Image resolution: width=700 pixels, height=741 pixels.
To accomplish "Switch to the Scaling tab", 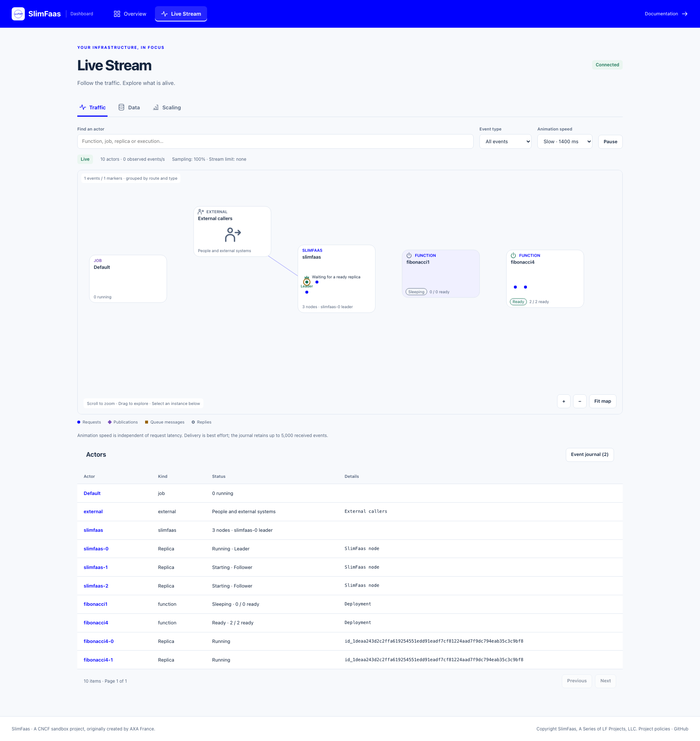I will [x=167, y=108].
